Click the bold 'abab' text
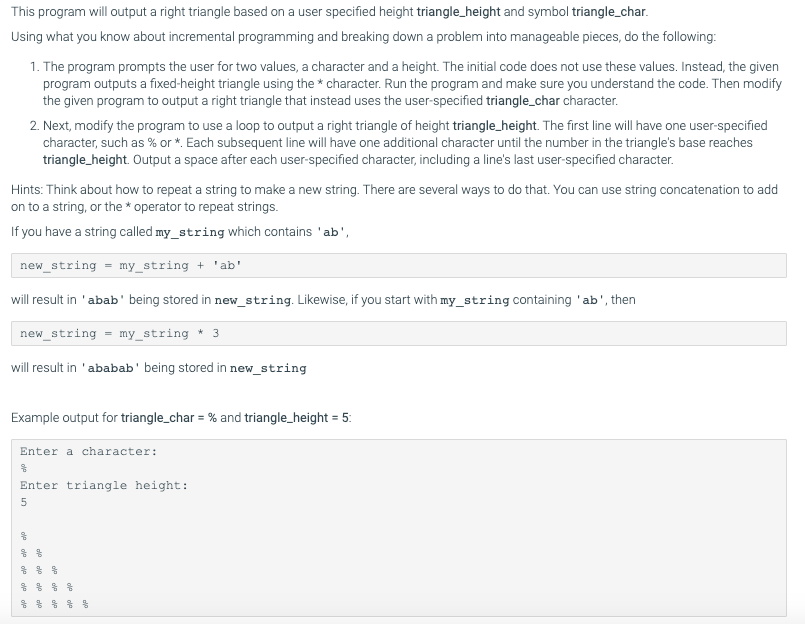Image resolution: width=805 pixels, height=624 pixels. click(103, 300)
